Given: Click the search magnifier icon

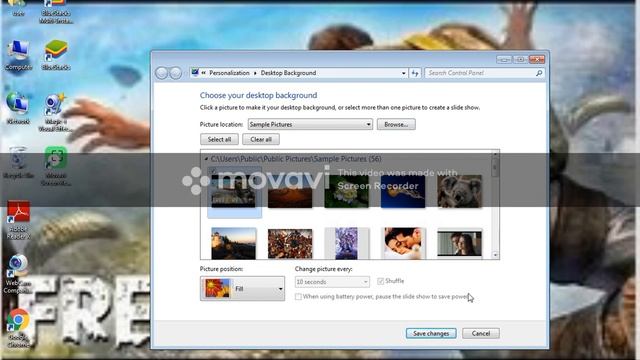Looking at the screenshot, I should pos(539,73).
